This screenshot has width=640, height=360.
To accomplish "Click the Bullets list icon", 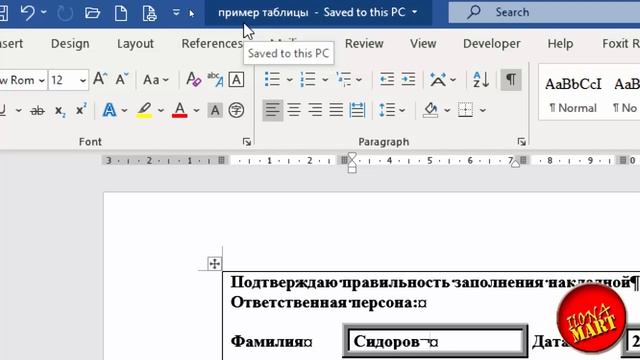I will tap(272, 79).
